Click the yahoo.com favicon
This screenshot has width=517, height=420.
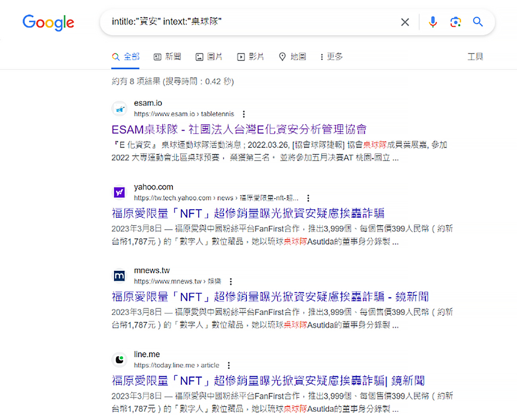119,192
